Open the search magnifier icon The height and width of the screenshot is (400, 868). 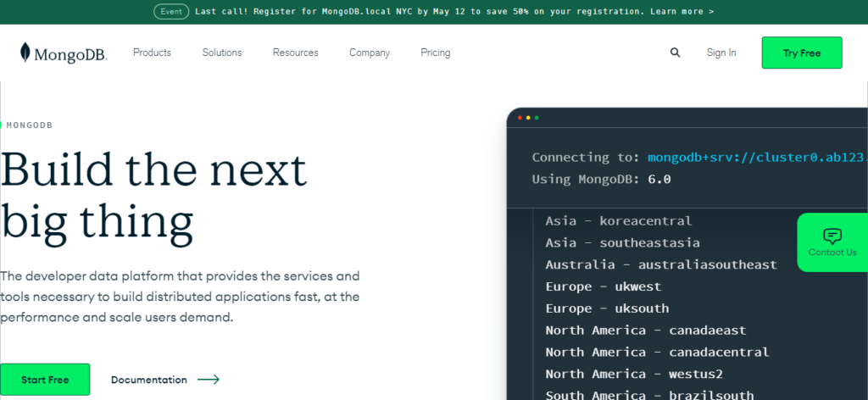pyautogui.click(x=675, y=53)
